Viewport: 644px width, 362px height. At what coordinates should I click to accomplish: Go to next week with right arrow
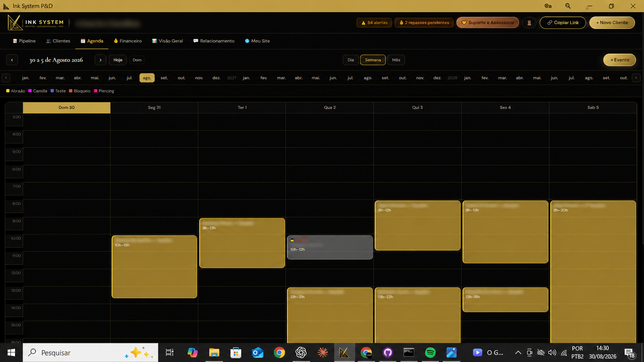click(x=101, y=60)
